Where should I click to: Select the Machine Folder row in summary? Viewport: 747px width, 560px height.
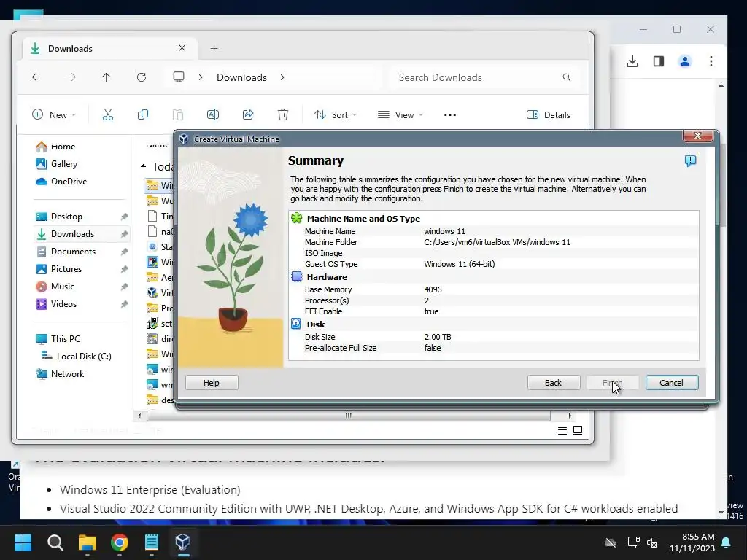point(494,242)
